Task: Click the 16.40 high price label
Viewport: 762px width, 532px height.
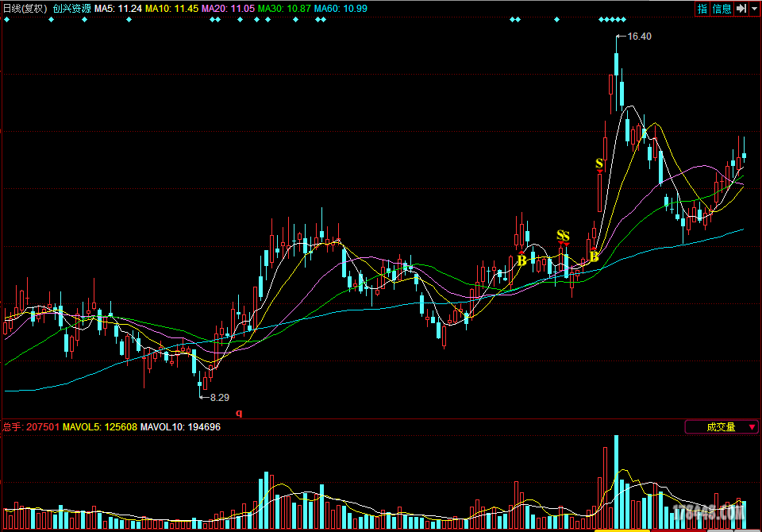Action: pyautogui.click(x=639, y=37)
